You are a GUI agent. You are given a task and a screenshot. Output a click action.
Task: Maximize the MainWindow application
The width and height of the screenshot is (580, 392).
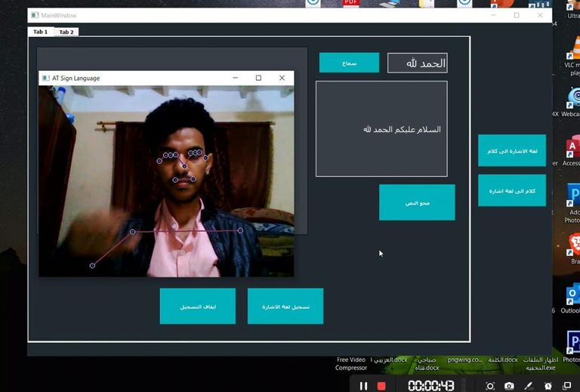click(x=517, y=15)
